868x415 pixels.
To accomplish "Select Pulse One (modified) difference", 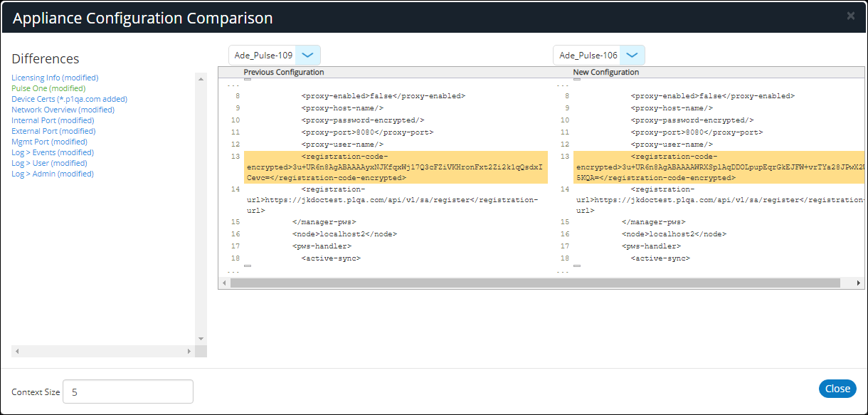I will [49, 88].
